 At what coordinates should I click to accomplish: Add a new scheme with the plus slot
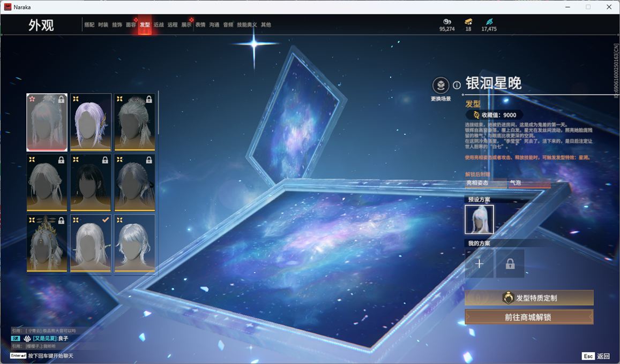[479, 264]
